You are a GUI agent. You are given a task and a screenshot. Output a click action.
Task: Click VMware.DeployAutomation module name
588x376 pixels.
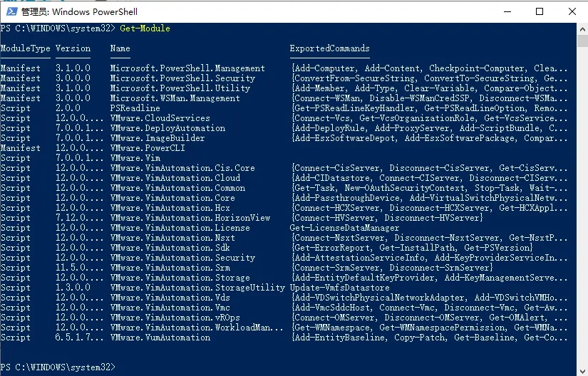[167, 128]
